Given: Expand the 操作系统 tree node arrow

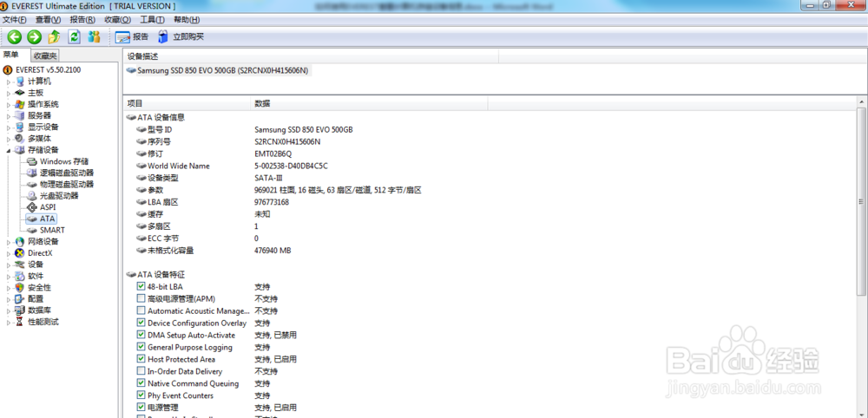Looking at the screenshot, I should [9, 104].
